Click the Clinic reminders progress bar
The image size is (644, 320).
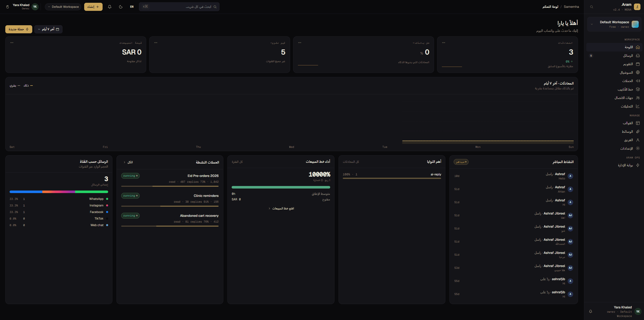[170, 206]
